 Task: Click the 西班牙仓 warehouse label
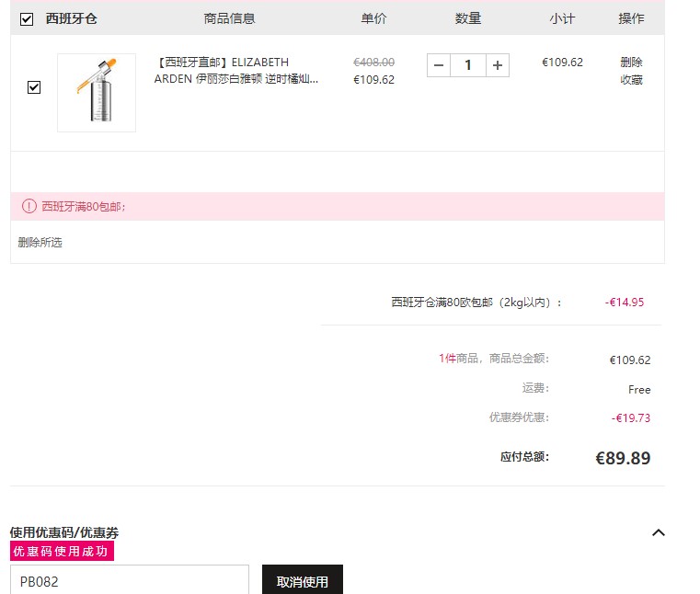coord(72,18)
